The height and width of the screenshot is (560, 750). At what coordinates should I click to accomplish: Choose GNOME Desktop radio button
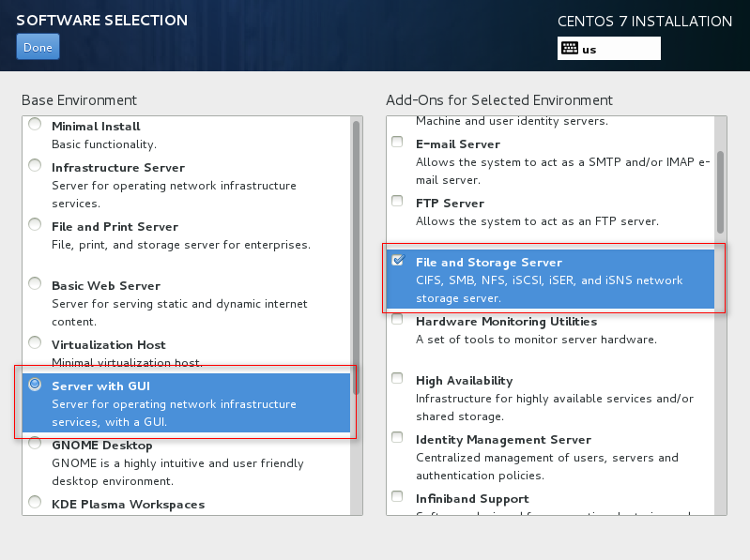[x=35, y=444]
